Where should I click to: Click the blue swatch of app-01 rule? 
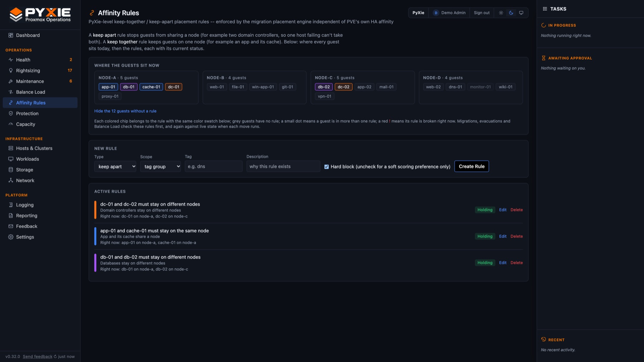[95, 236]
